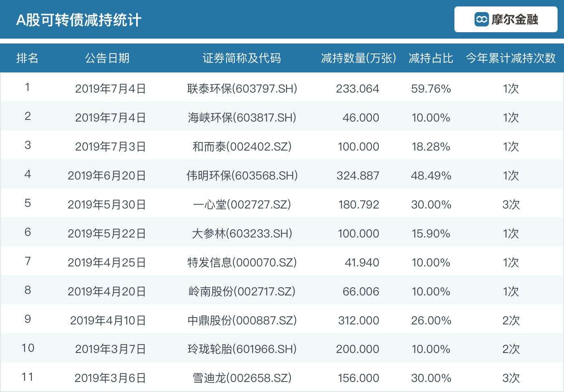Viewport: 564px width, 392px height.
Task: Click 100.000 in the 大参林 row
Action: pyautogui.click(x=359, y=233)
